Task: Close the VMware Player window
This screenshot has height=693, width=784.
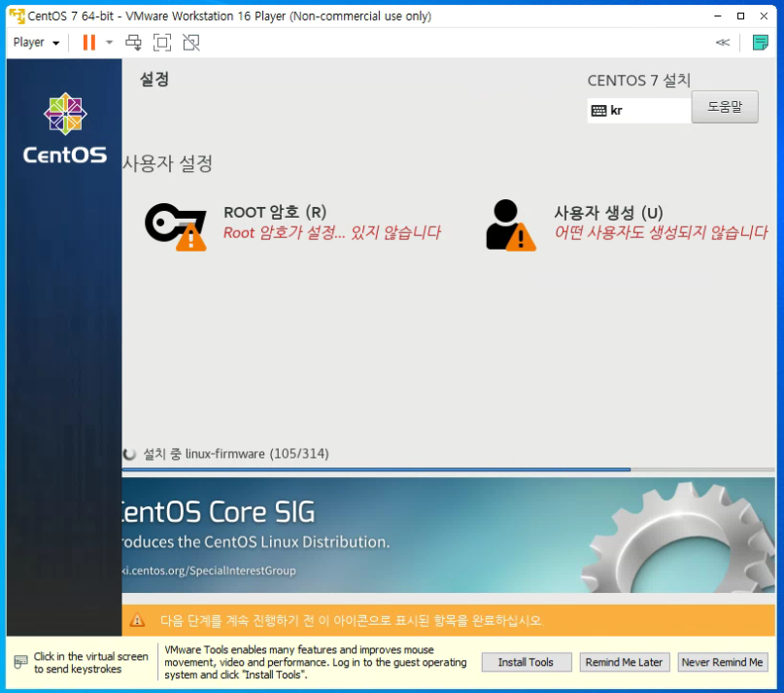Action: point(764,16)
